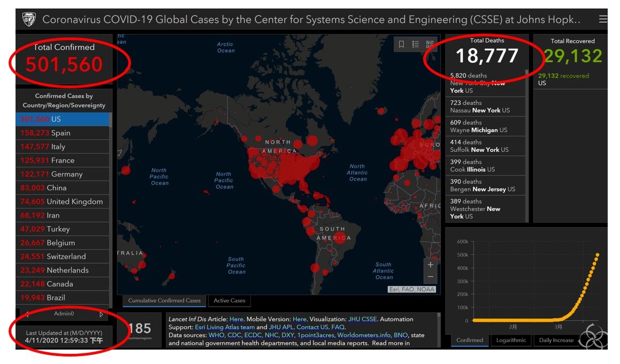This screenshot has width=620, height=364.
Task: Select the 414 deaths Suffolk New York entry
Action: click(485, 146)
